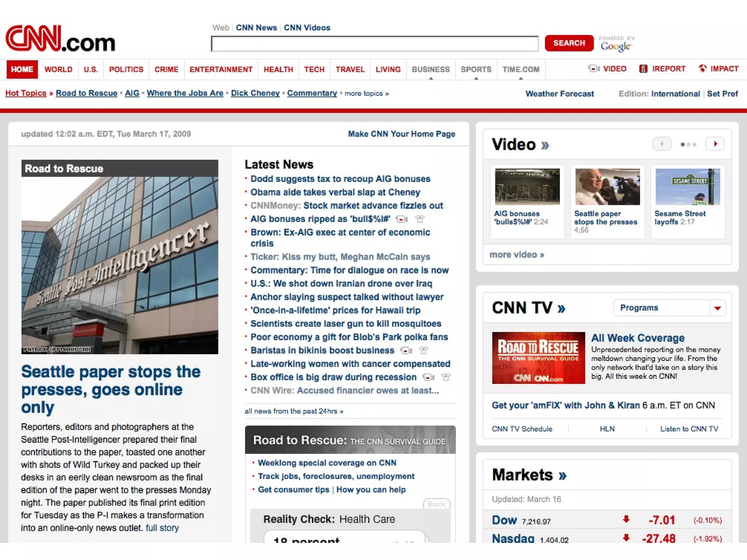Screen dimensions: 747x560
Task: Open Road to Rescue hot topic
Action: 86,93
